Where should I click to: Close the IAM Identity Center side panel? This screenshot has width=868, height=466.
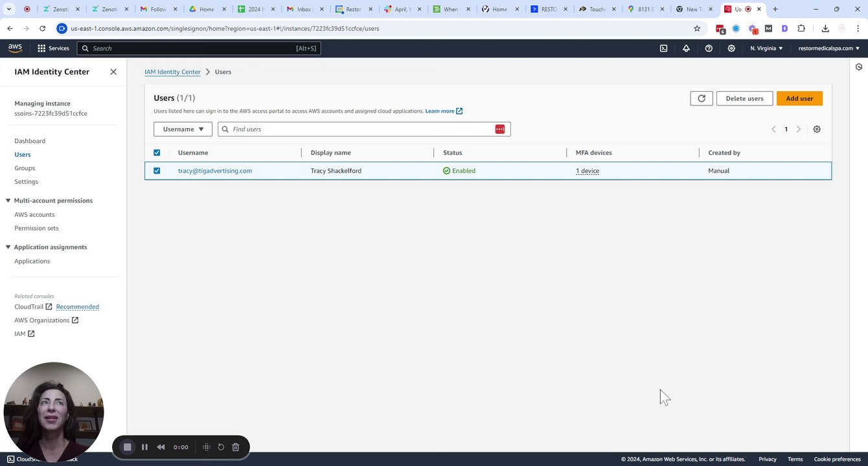pyautogui.click(x=113, y=72)
